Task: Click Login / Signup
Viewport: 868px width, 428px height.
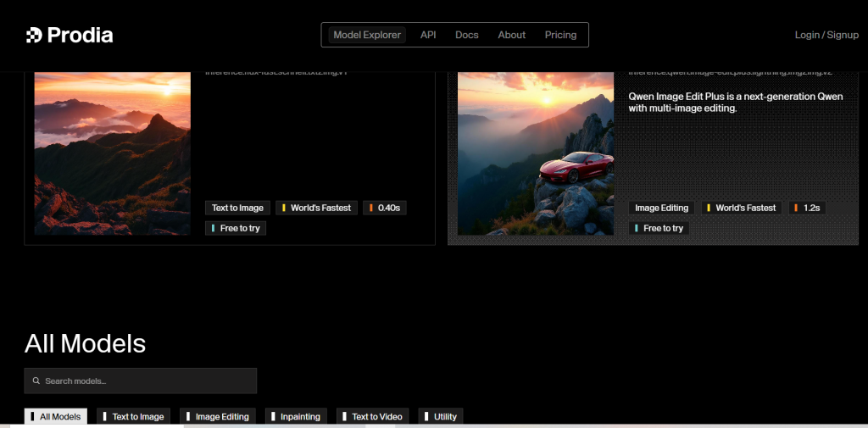Action: pyautogui.click(x=826, y=35)
